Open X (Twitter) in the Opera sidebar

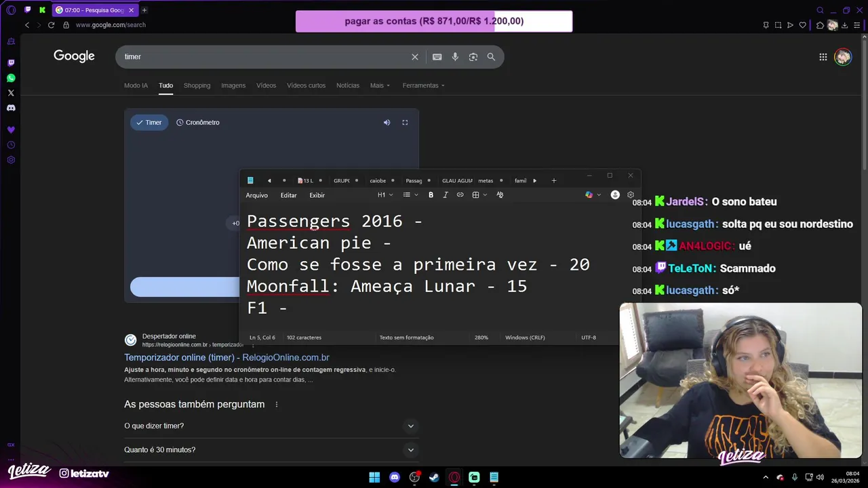click(11, 93)
